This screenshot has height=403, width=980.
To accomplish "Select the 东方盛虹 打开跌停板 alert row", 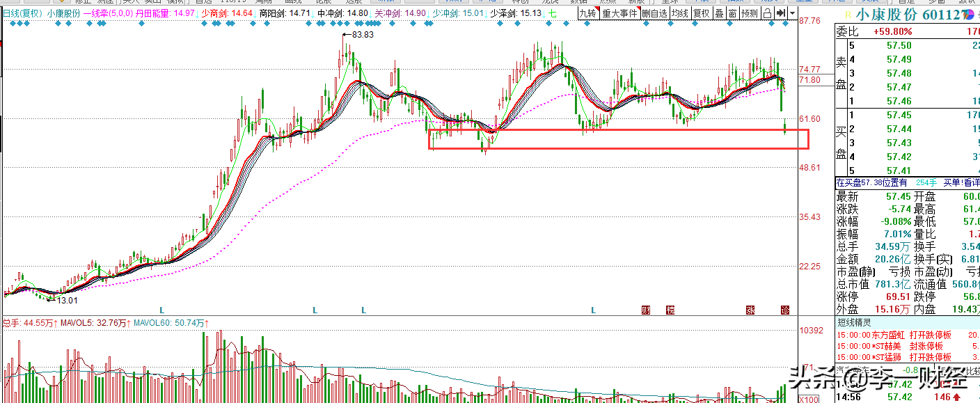I will pos(908,334).
